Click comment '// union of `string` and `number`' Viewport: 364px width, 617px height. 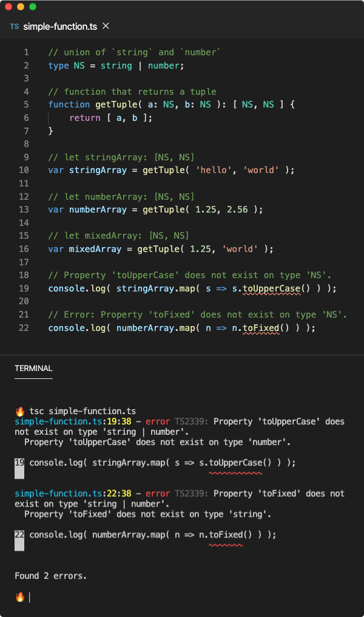(135, 52)
